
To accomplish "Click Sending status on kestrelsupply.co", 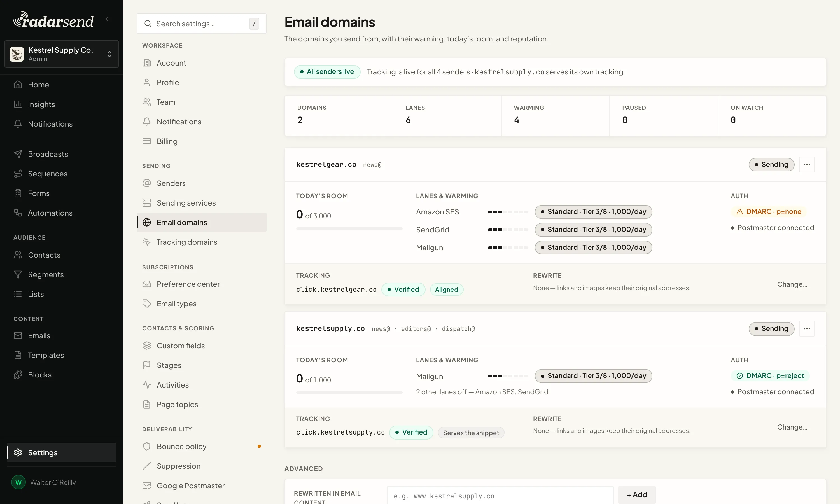I will tap(771, 329).
